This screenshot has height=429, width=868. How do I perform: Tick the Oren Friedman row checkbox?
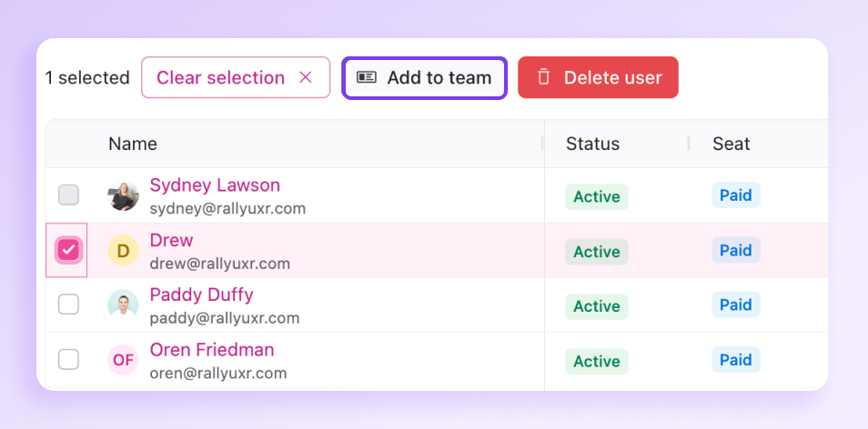tap(68, 360)
